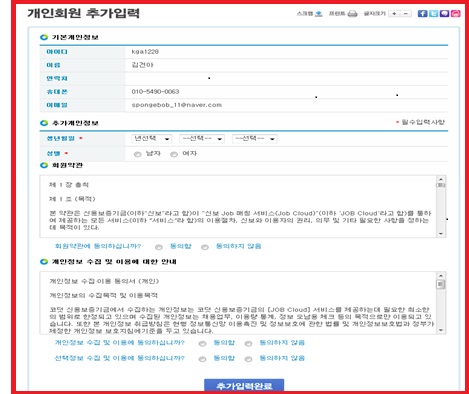Click the 추가입력완료 submit button
Image resolution: width=469 pixels, height=394 pixels.
pyautogui.click(x=244, y=386)
